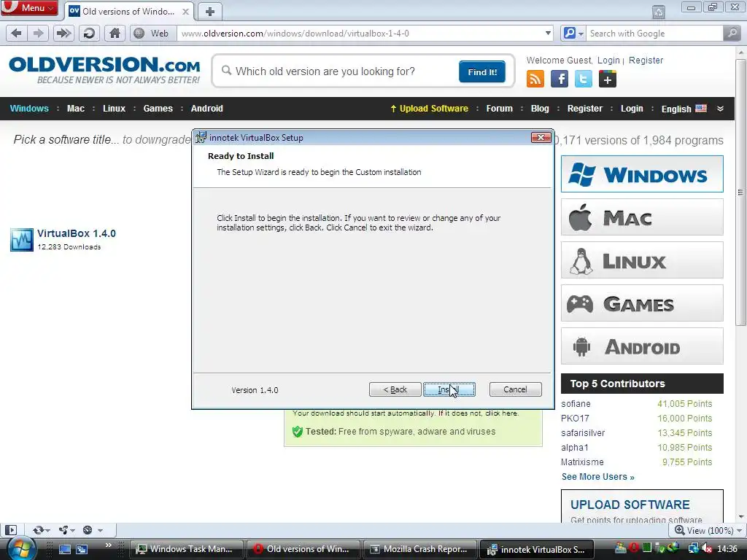Viewport: 747px width, 560px height.
Task: Open Forum in the navigation bar
Action: pos(499,109)
